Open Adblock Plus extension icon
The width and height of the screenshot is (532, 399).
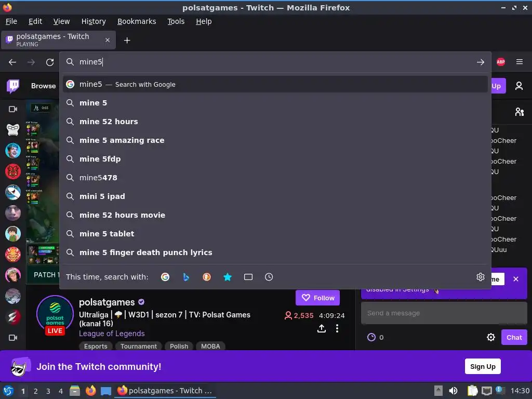click(501, 62)
